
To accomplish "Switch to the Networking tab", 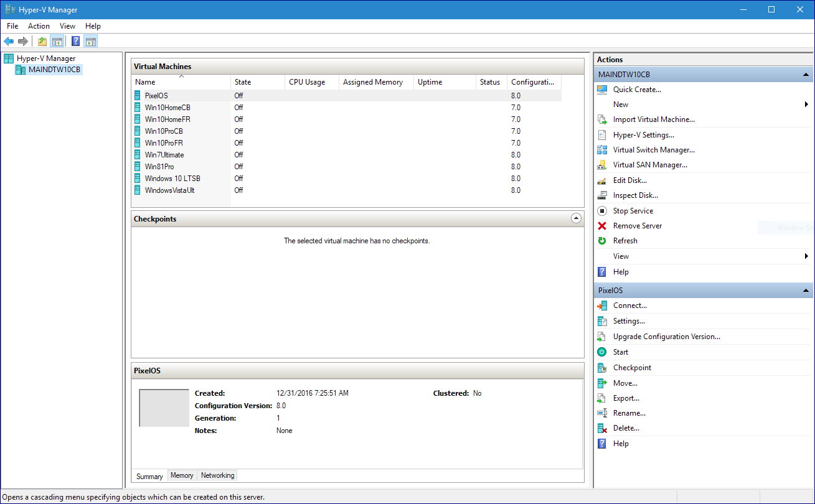I will tap(217, 475).
